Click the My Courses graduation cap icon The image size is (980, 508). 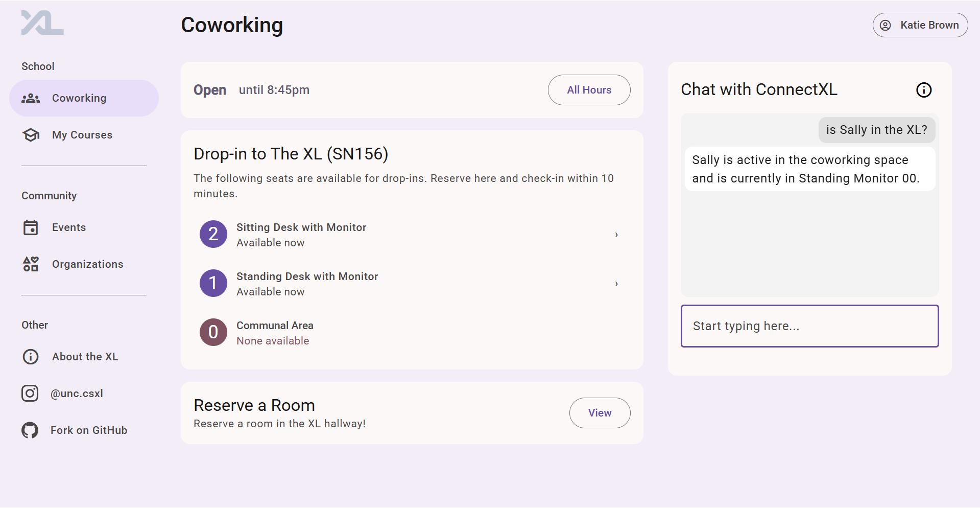(x=31, y=135)
